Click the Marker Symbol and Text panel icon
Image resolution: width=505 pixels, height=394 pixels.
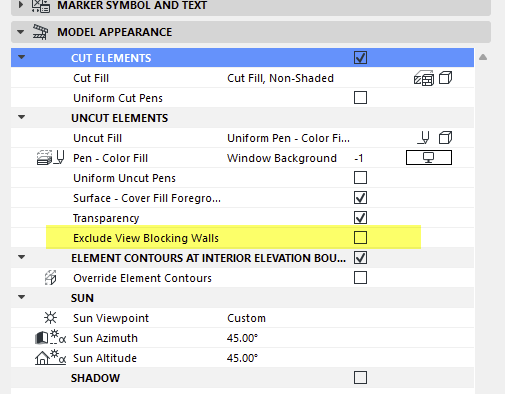coord(41,6)
